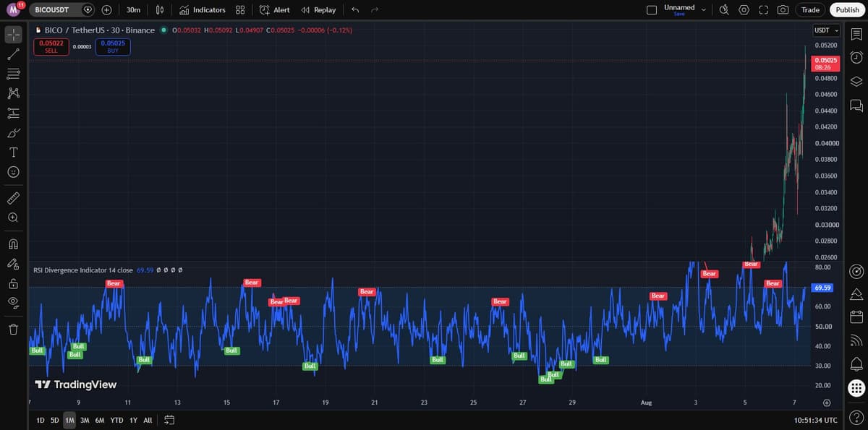This screenshot has height=430, width=868.
Task: Open the chats panel
Action: (x=856, y=106)
